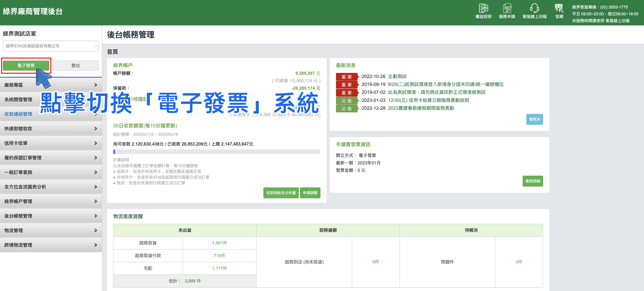Click the 綠界廠商管理後台 header title

33,11
